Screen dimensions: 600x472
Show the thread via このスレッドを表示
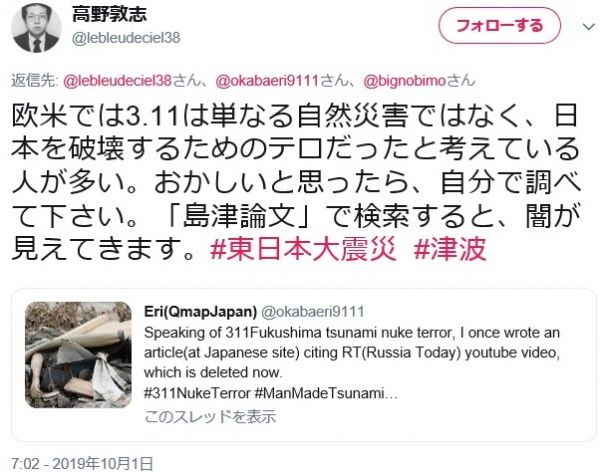pos(210,416)
